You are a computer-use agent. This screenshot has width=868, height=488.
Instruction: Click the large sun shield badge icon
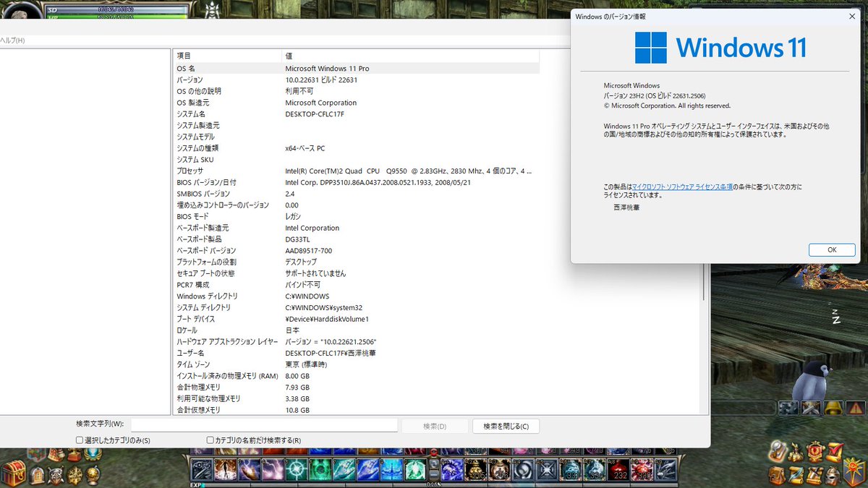tap(855, 471)
